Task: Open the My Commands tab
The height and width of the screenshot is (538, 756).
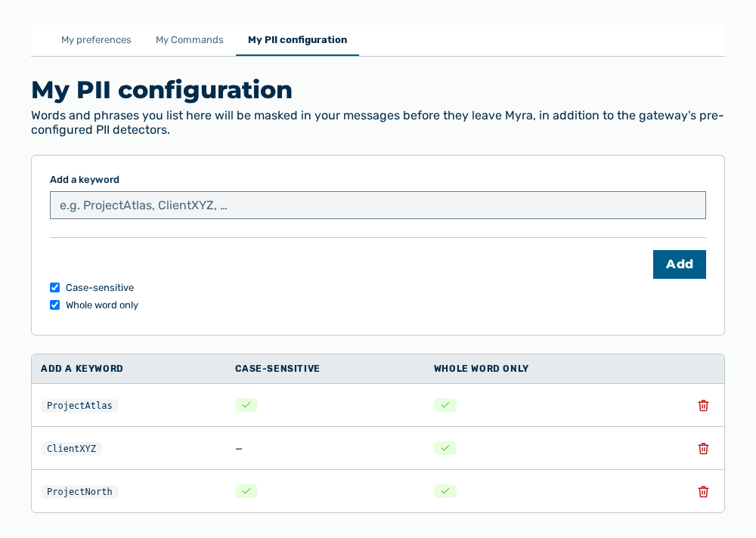Action: [x=190, y=40]
